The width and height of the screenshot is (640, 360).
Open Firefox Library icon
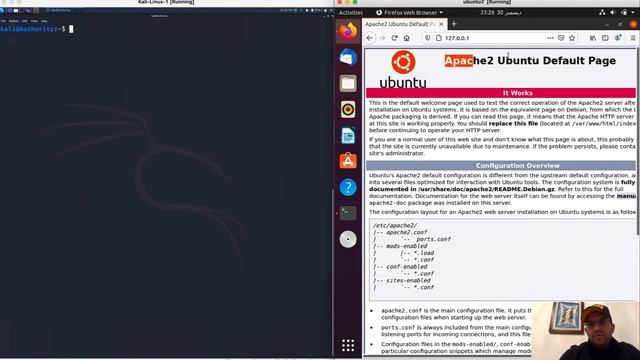click(x=593, y=38)
